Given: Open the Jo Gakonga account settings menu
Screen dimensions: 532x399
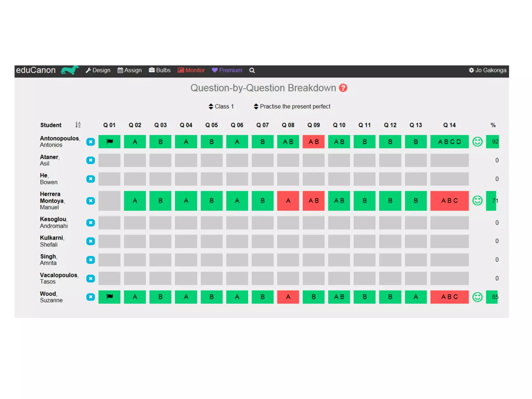Looking at the screenshot, I should [487, 70].
